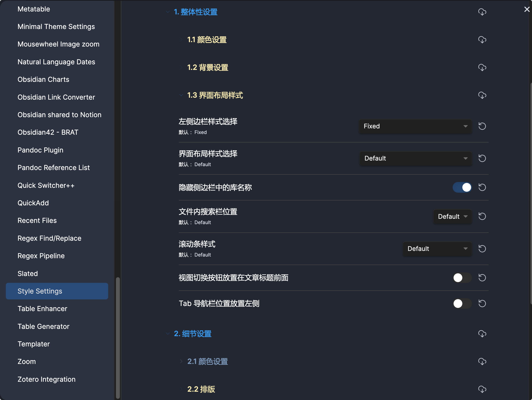532x400 pixels.
Task: Reset 界面布局样式选择 setting
Action: point(483,158)
